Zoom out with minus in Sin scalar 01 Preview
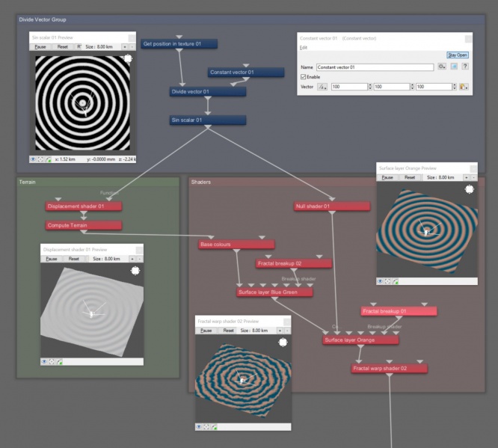 coord(132,46)
